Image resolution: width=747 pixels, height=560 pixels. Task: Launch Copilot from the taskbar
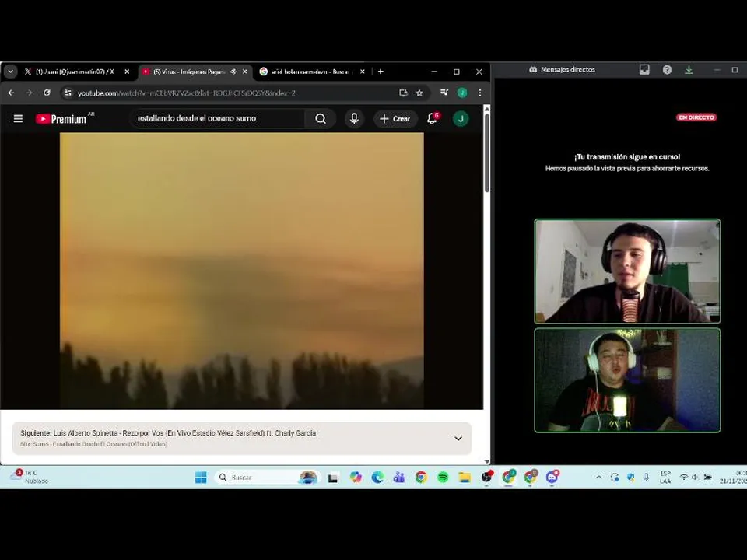356,477
